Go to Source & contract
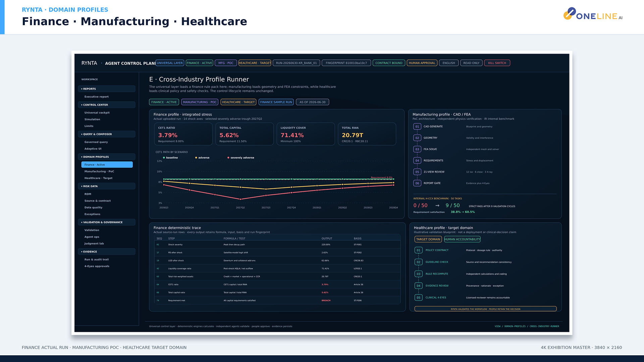Image resolution: width=644 pixels, height=362 pixels. point(98,201)
